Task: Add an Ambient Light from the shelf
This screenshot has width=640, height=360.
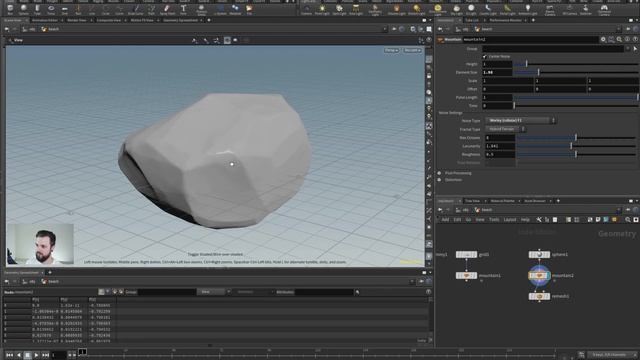Action: 528,9
